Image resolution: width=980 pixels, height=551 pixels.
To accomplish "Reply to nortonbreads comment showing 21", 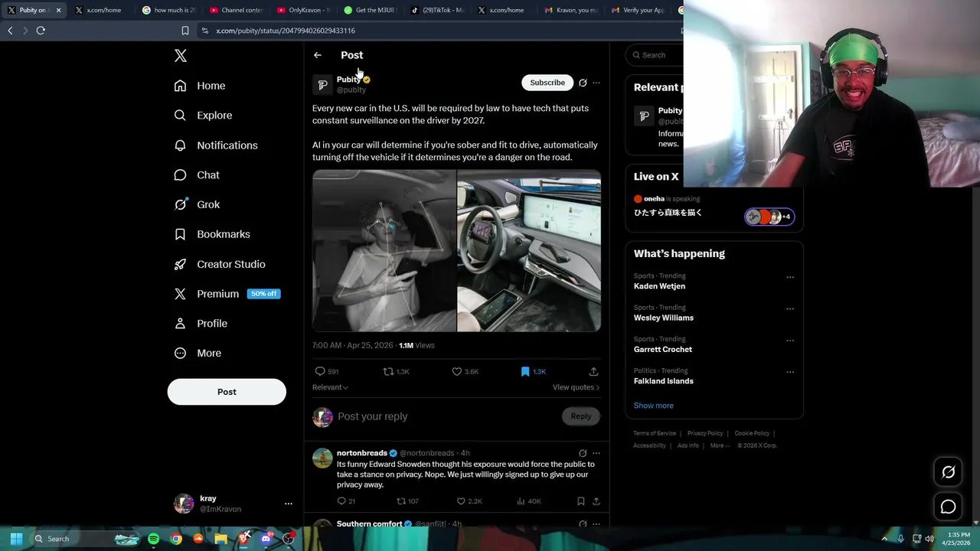I will pos(346,501).
